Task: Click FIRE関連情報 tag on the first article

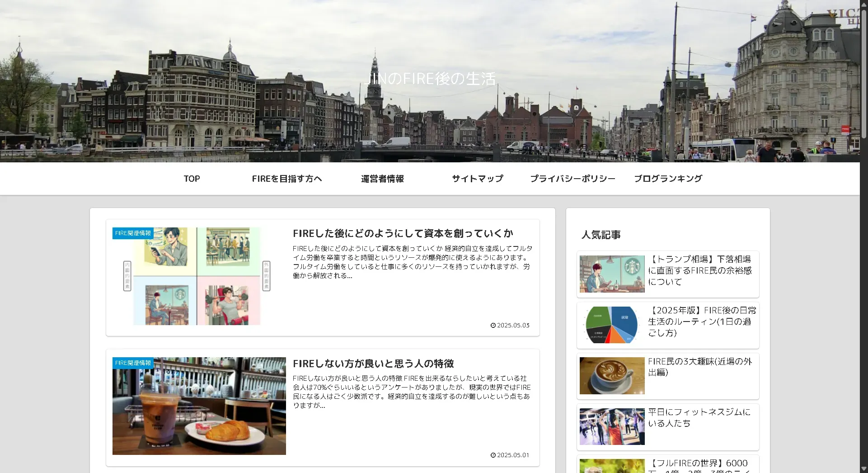Action: (133, 233)
